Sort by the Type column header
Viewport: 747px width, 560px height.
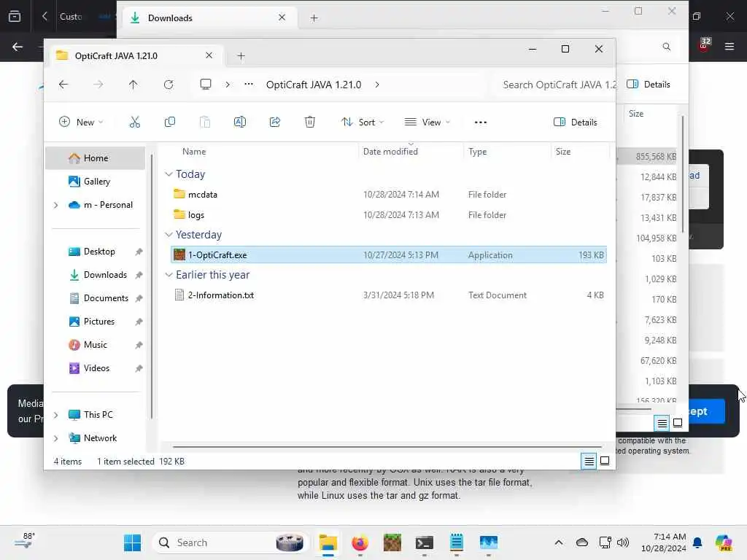tap(507, 152)
